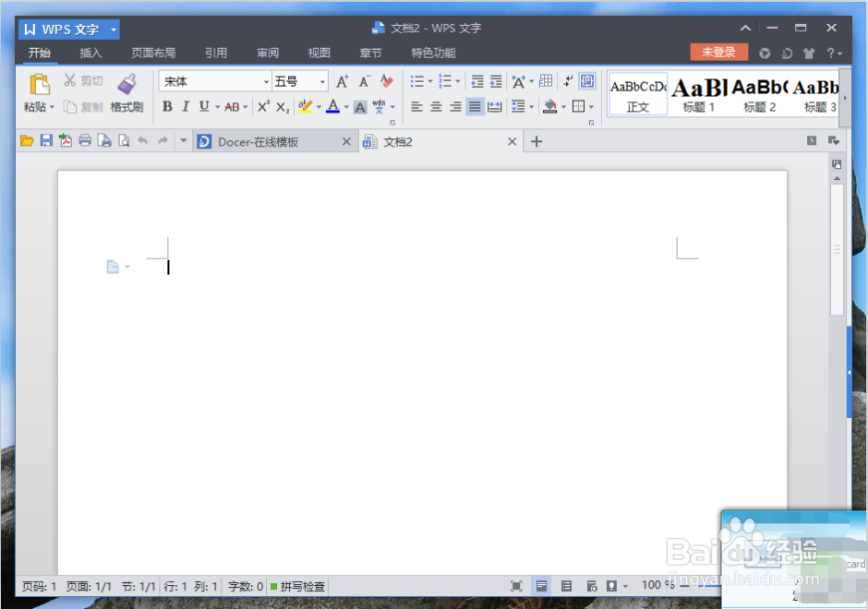Toggle align left

[x=416, y=107]
